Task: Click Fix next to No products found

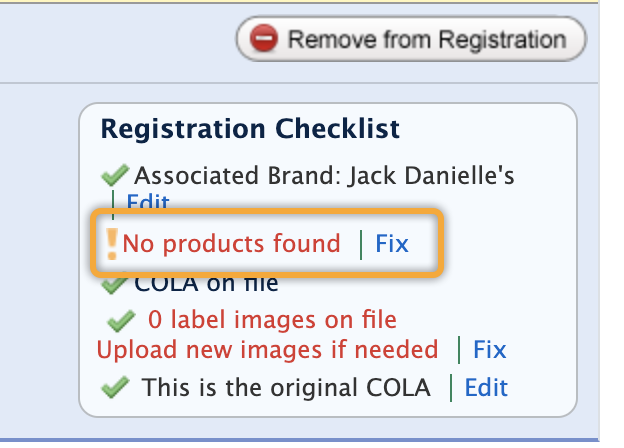Action: coord(391,243)
